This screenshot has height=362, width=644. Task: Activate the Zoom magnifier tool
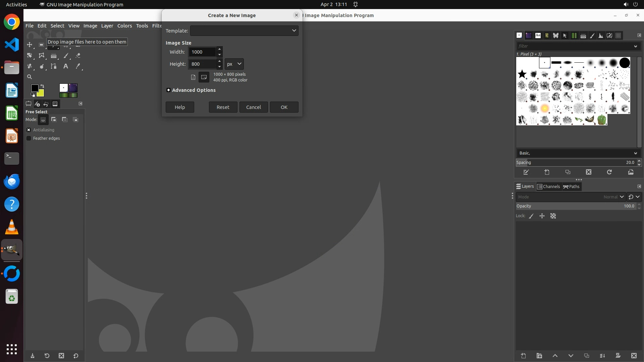tap(30, 77)
